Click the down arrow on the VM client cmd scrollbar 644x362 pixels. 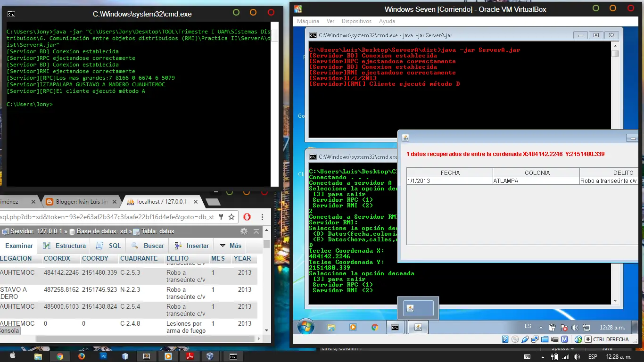[615, 300]
